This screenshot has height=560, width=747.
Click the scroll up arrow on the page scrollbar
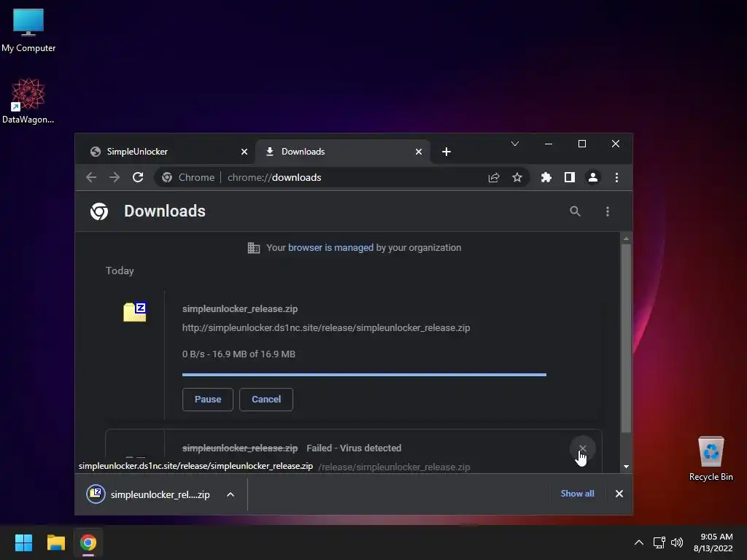tap(626, 238)
